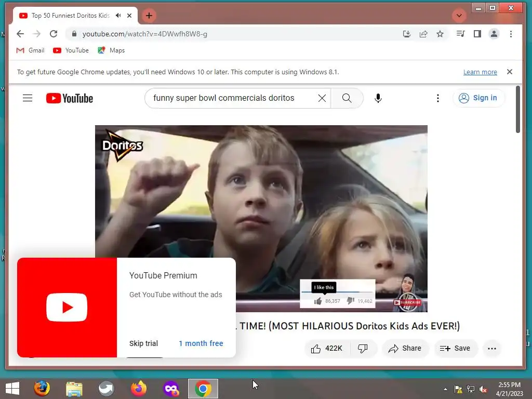Open the Windows Start button
This screenshot has height=399, width=532.
[x=12, y=389]
